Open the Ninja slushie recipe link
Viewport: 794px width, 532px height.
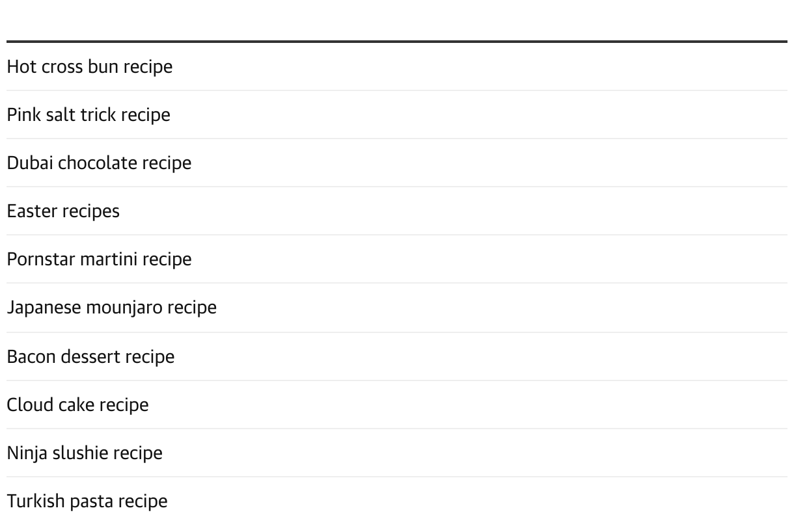85,453
